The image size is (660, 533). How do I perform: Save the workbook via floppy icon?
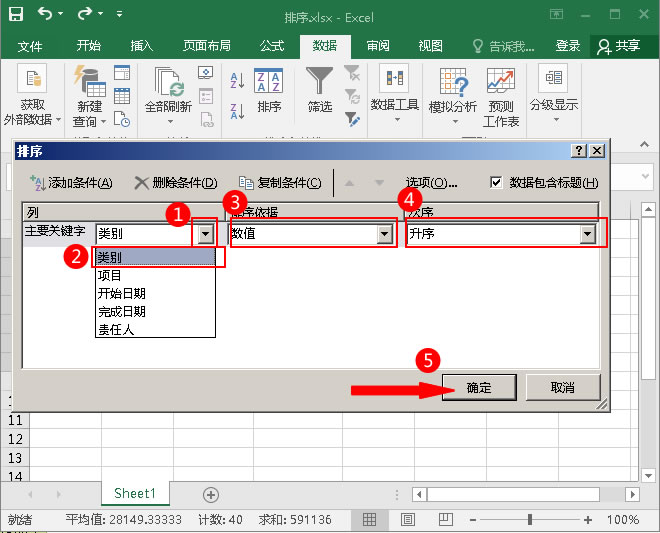point(16,14)
